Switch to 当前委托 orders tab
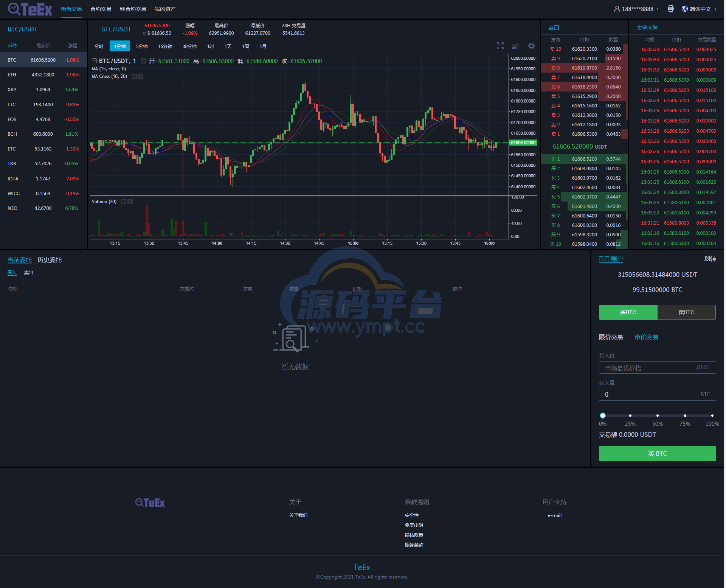The width and height of the screenshot is (726, 588). pyautogui.click(x=20, y=260)
